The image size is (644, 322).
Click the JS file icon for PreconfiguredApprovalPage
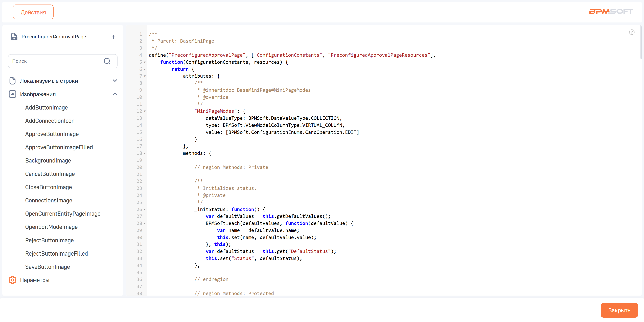pyautogui.click(x=14, y=37)
